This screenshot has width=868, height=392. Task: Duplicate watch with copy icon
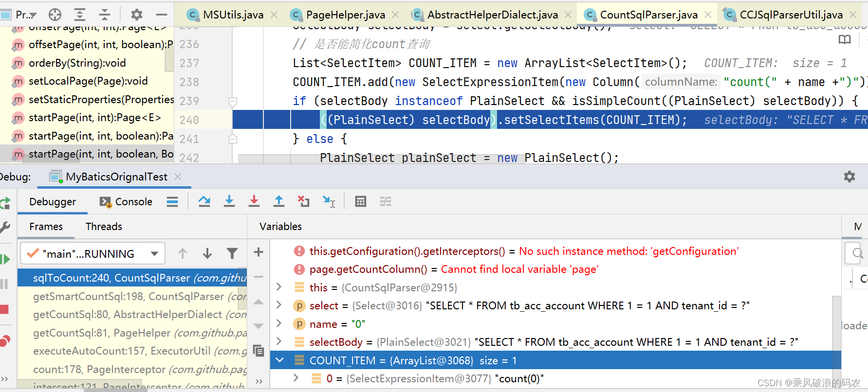pos(259,351)
